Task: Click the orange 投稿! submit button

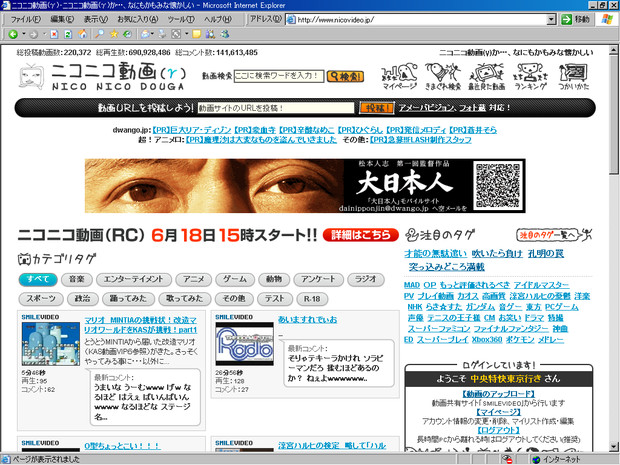Action: coord(377,108)
